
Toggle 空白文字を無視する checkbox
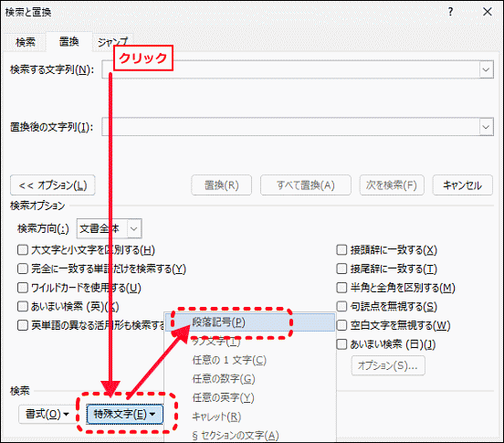341,325
